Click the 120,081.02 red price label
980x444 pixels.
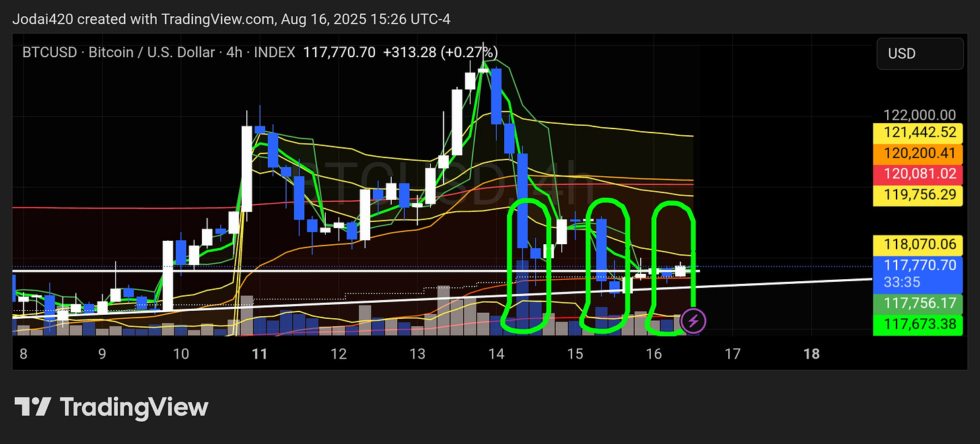click(x=919, y=174)
